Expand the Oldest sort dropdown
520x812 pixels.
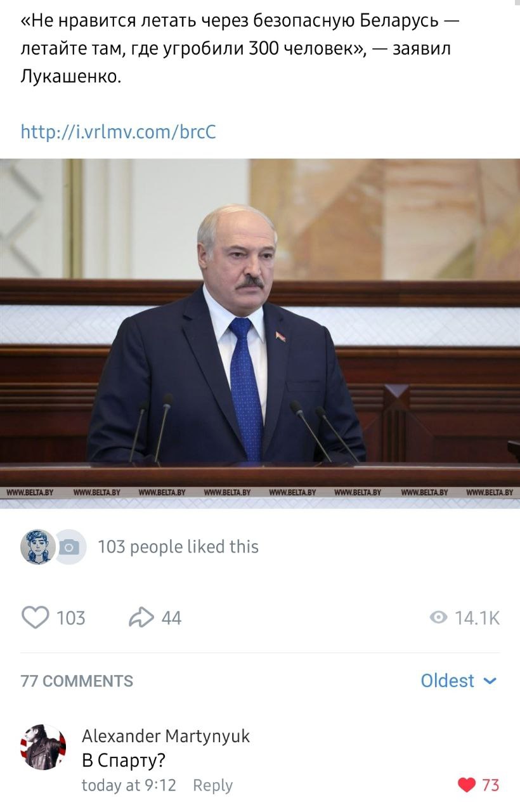[458, 681]
